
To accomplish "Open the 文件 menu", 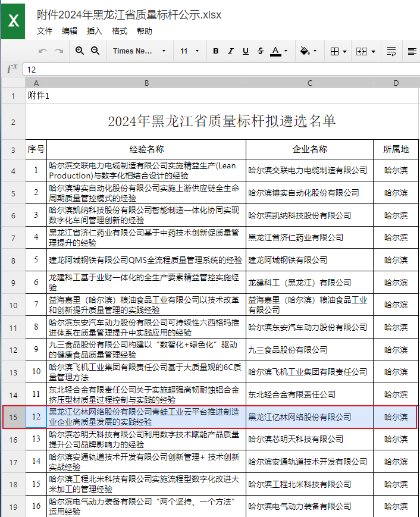I will coord(45,32).
